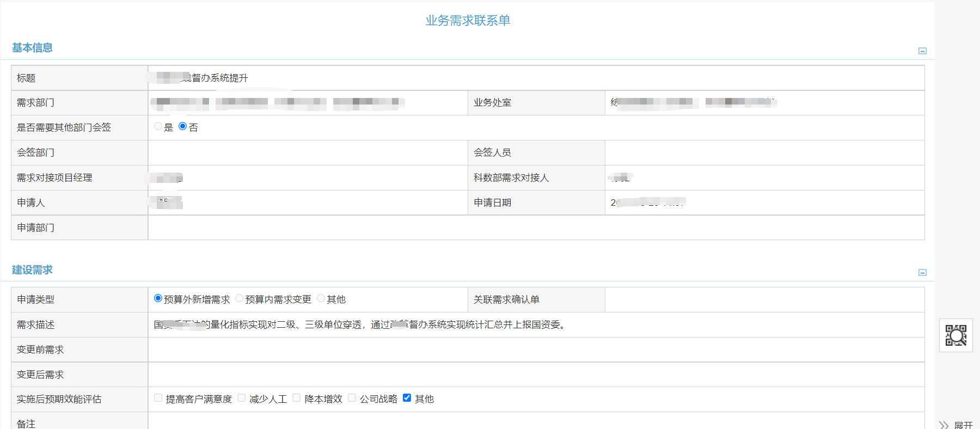Image resolution: width=980 pixels, height=429 pixels.
Task: Choose 其他 application type radio
Action: pyautogui.click(x=321, y=298)
